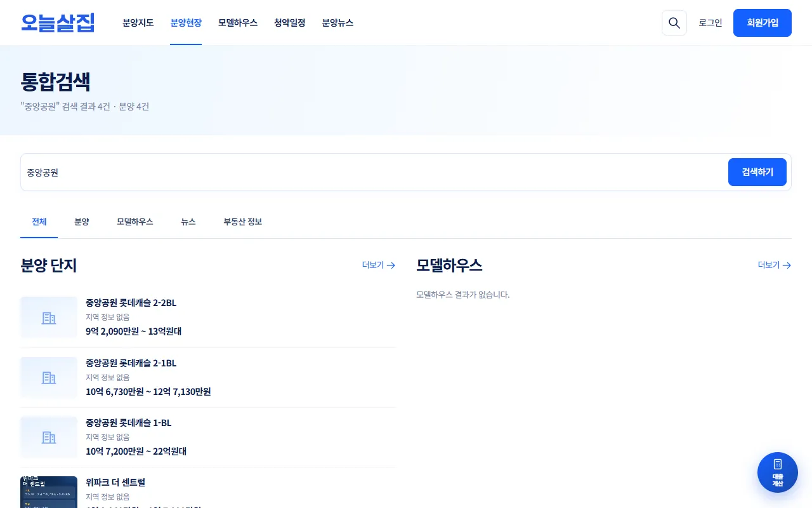This screenshot has width=812, height=508.
Task: Open thumbnail for 중앙공원 롯데캐슬 2-1BL
Action: (49, 378)
